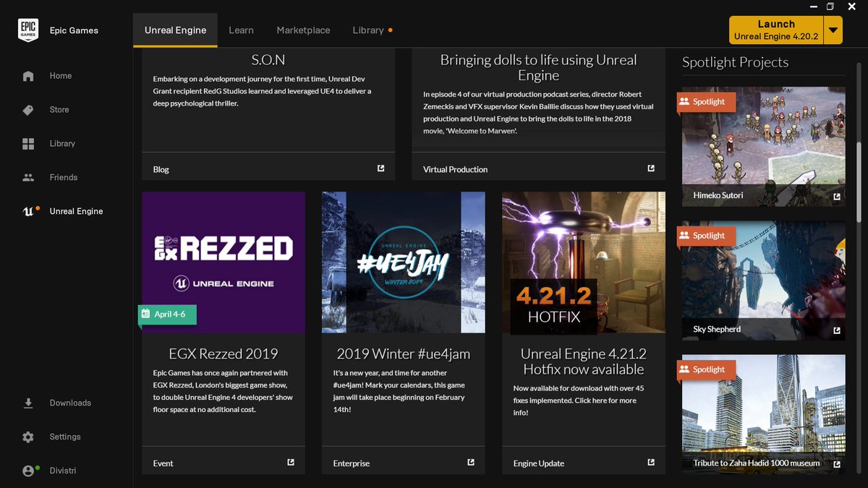Open the Settings gear icon
868x488 pixels.
(x=28, y=437)
